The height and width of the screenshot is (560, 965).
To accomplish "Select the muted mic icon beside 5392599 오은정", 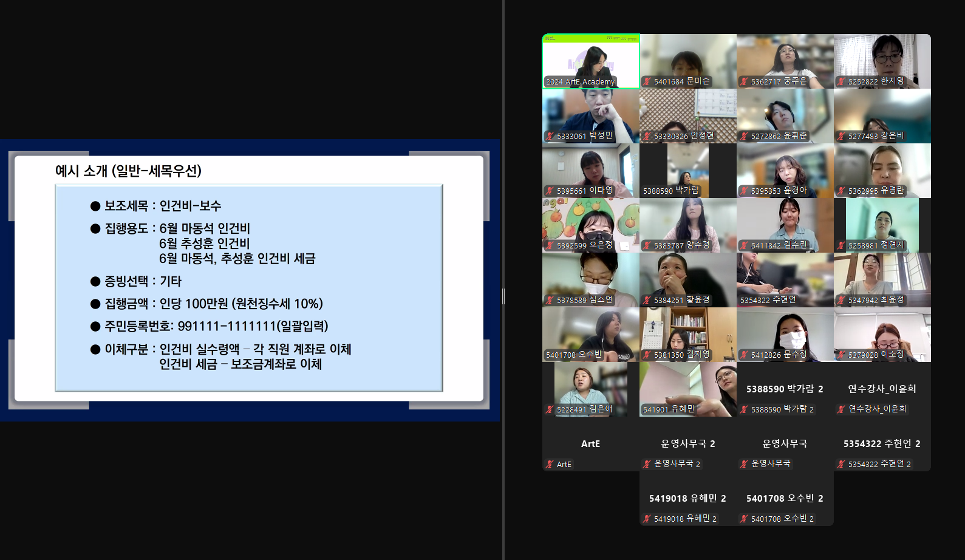I will 550,245.
